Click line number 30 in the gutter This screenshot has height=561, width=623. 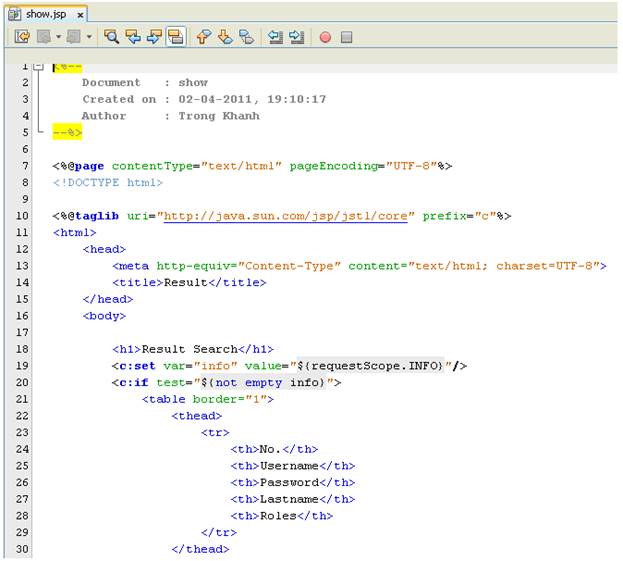(22, 549)
